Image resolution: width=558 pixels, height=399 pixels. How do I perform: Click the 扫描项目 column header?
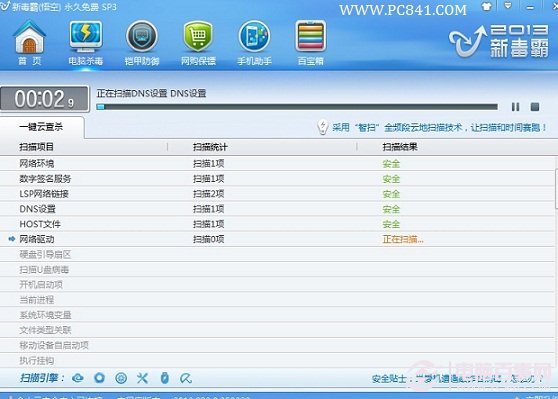(36, 147)
